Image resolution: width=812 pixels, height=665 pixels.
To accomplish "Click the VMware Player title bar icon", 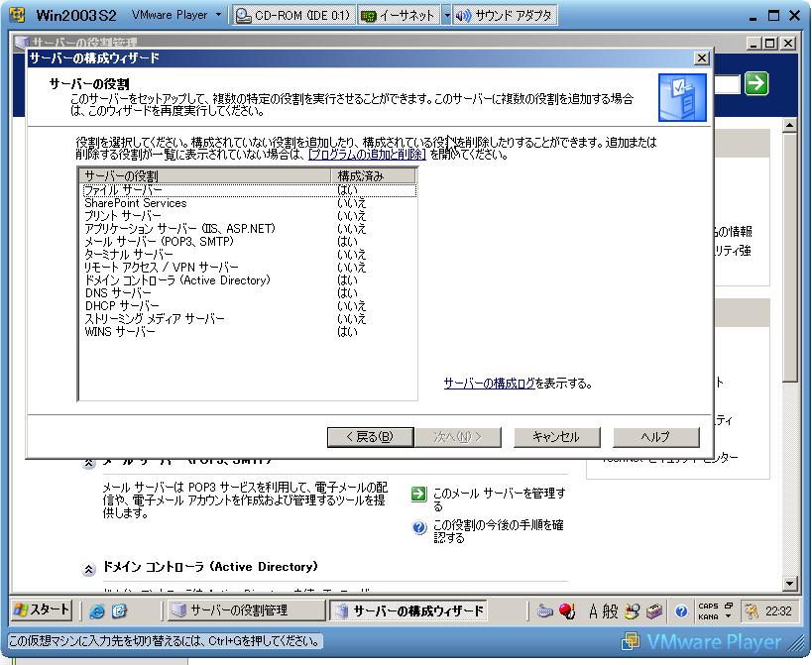I will click(18, 15).
